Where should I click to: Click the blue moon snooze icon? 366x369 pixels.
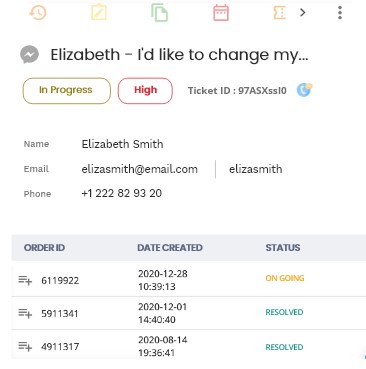[x=304, y=90]
